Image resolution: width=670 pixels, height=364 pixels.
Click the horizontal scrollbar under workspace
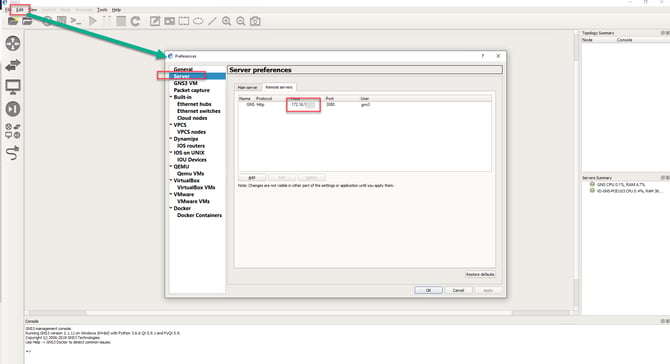pyautogui.click(x=300, y=313)
